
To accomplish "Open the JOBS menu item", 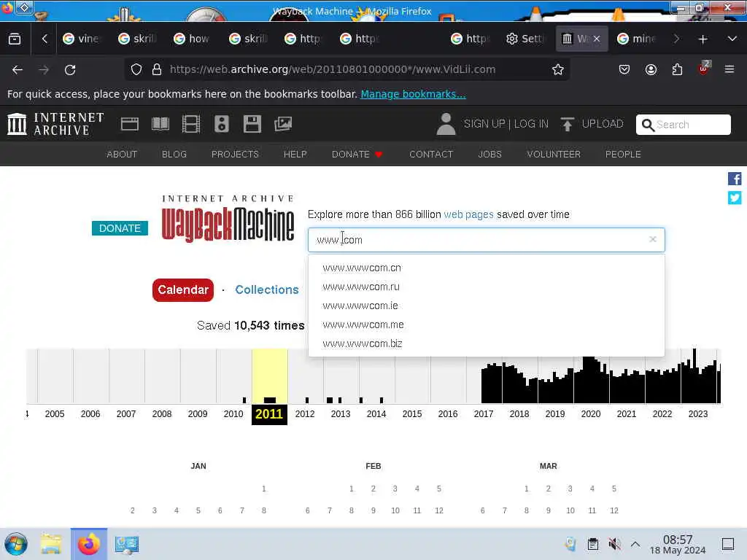I will click(x=489, y=155).
